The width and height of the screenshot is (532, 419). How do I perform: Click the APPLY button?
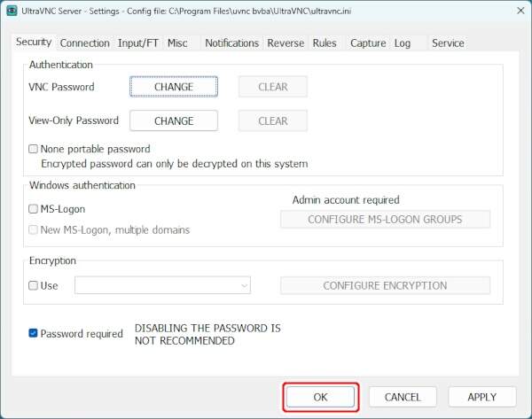(481, 397)
